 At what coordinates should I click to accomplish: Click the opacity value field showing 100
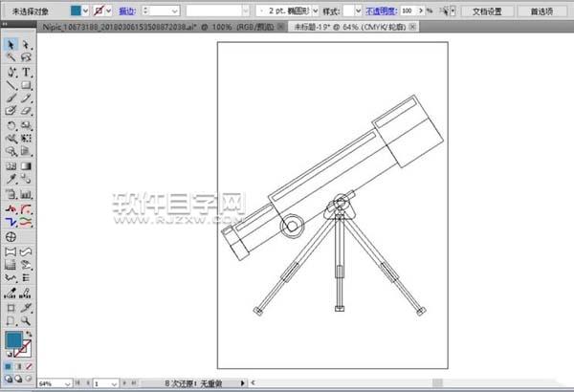[408, 11]
